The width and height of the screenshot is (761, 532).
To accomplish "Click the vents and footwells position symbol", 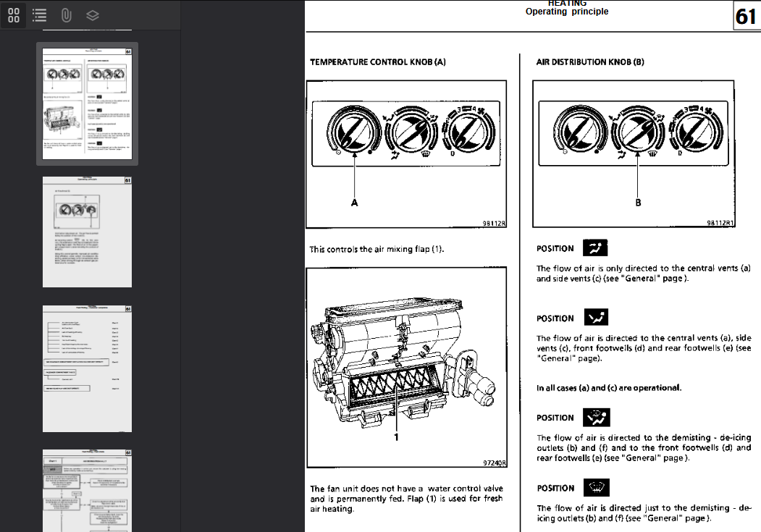I will (595, 318).
